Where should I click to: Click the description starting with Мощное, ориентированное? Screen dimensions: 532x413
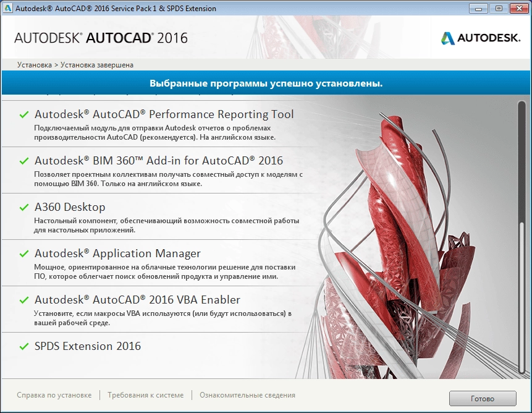point(164,272)
